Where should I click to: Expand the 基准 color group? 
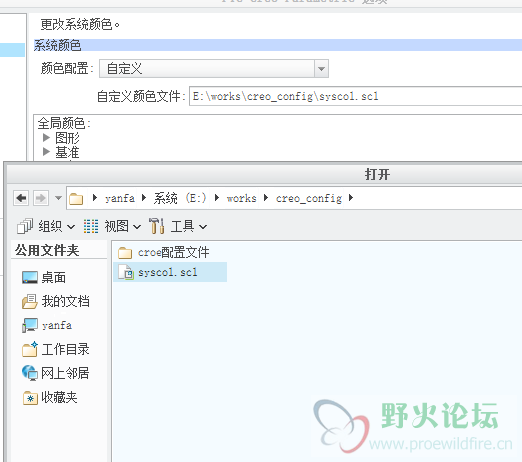(46, 152)
